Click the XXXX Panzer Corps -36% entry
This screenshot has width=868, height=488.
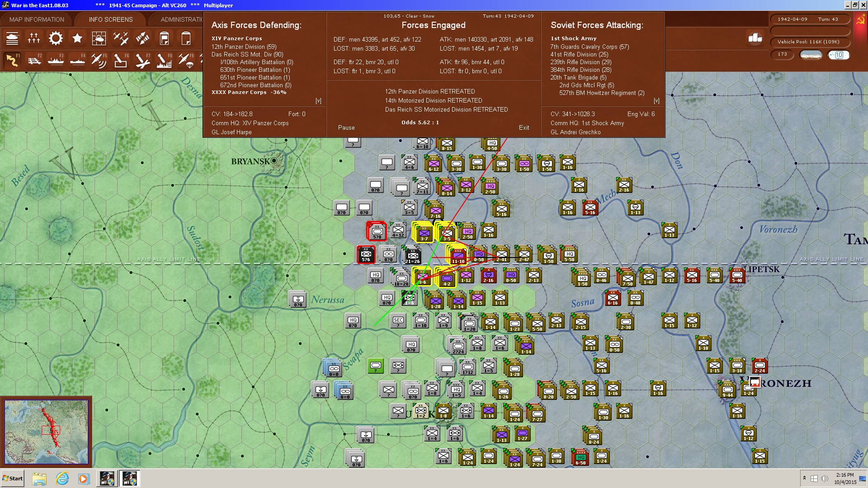tap(249, 92)
